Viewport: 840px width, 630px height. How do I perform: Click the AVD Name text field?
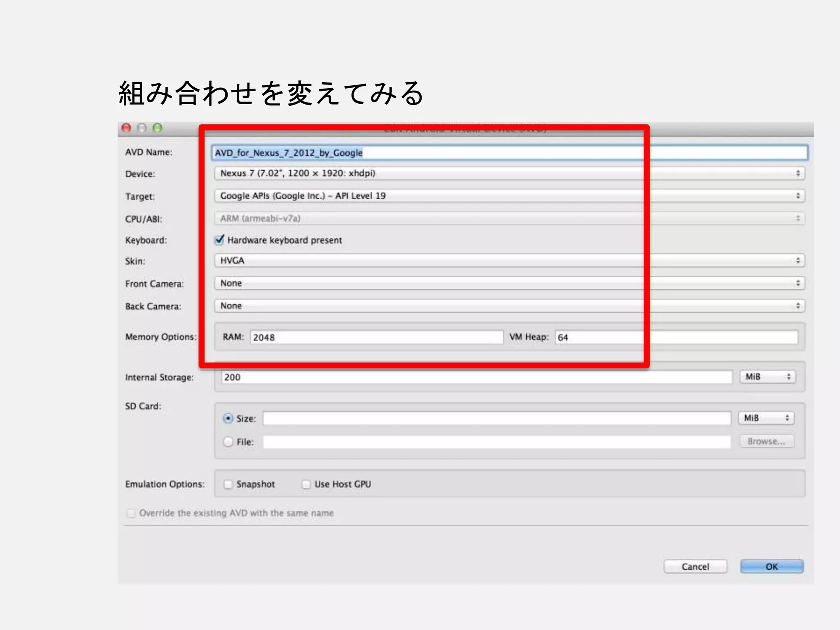[x=510, y=153]
